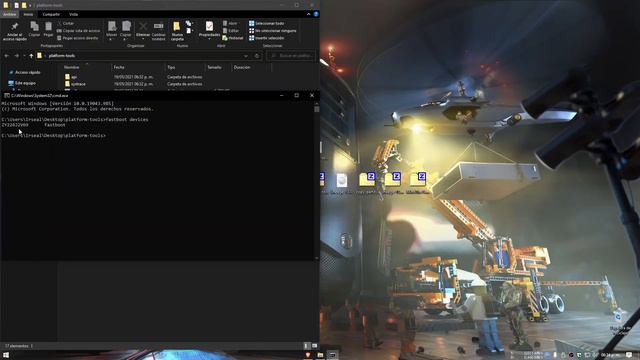Open the Recycle Bin desktop icon
Screen dimensions: 640x360
click(619, 322)
